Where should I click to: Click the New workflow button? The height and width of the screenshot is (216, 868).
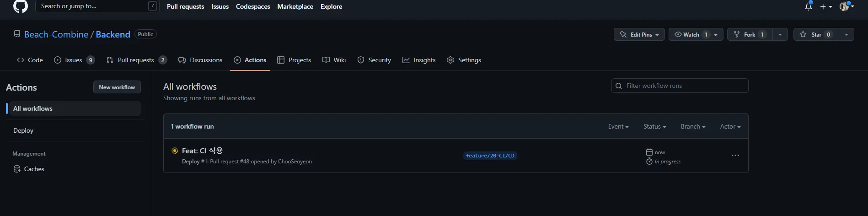tap(117, 87)
